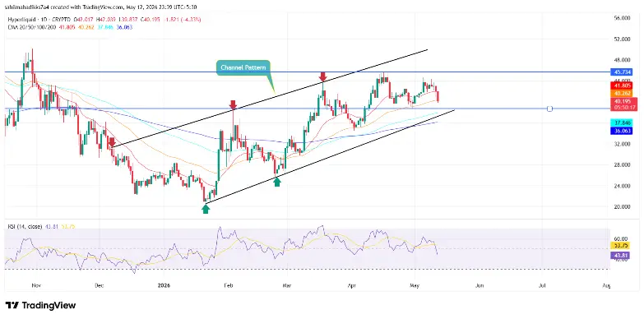Click the 20.000 price axis label
Viewport: 644px width, 319px height.
[x=623, y=207]
